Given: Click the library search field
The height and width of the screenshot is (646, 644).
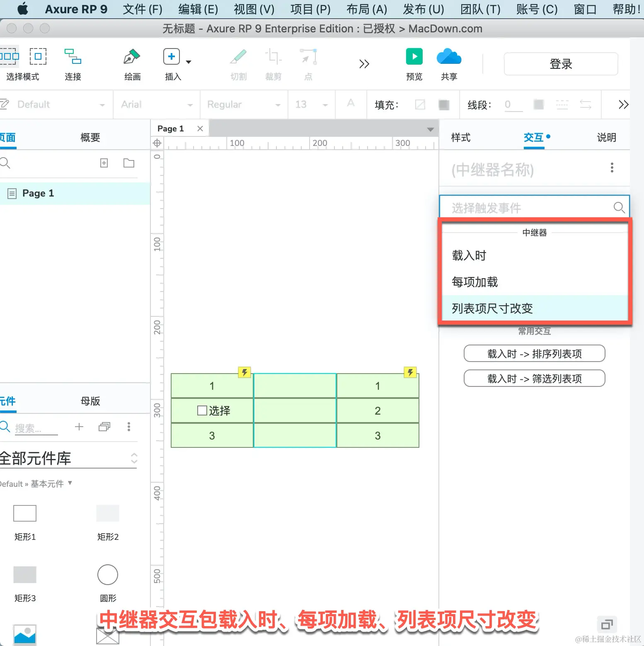Looking at the screenshot, I should click(36, 428).
